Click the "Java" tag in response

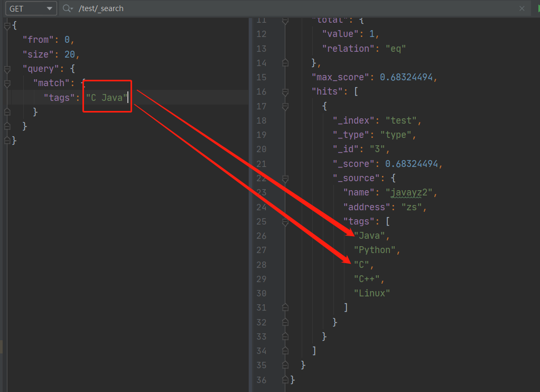click(x=369, y=236)
